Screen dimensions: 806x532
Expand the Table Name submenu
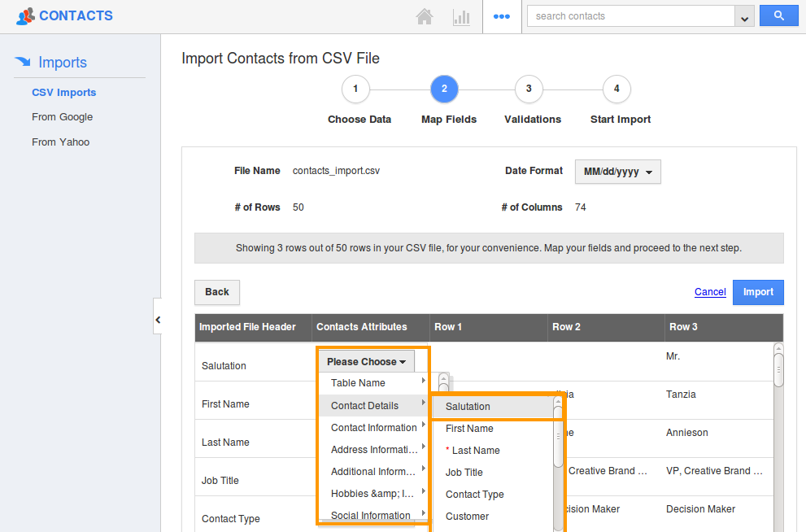pos(373,383)
